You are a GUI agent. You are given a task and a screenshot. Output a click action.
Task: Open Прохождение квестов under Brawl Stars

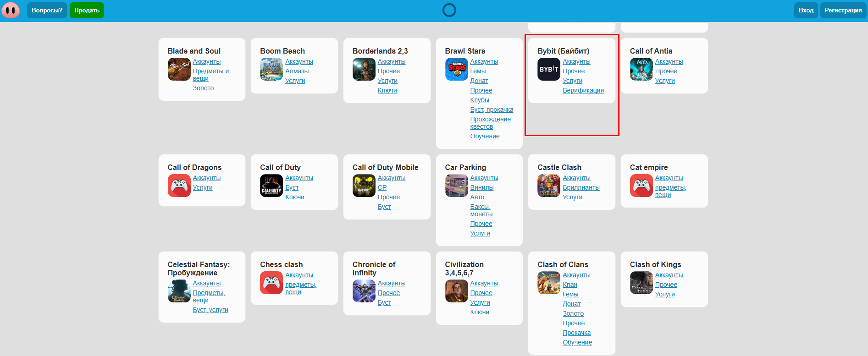490,123
